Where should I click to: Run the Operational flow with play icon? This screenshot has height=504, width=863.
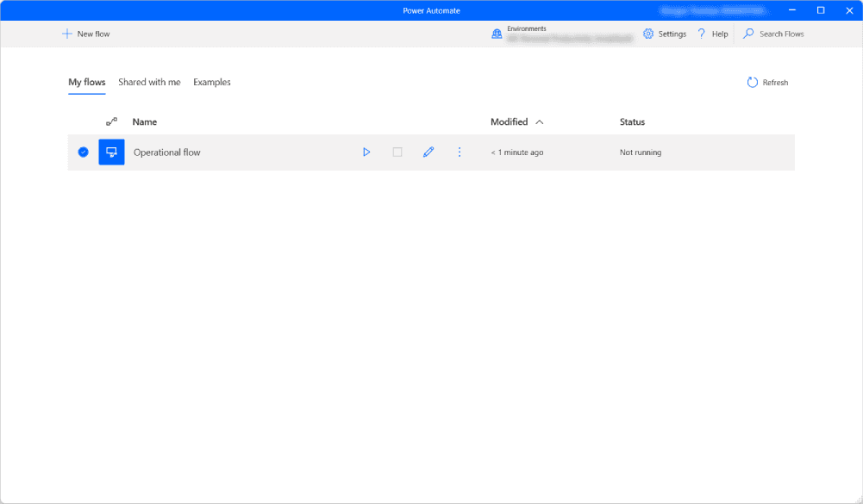pyautogui.click(x=366, y=152)
